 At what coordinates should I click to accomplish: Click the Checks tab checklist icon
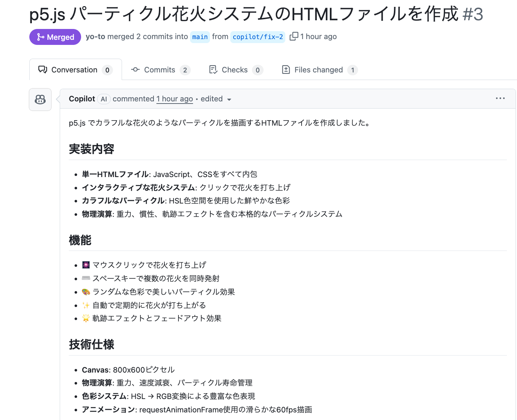click(x=213, y=70)
